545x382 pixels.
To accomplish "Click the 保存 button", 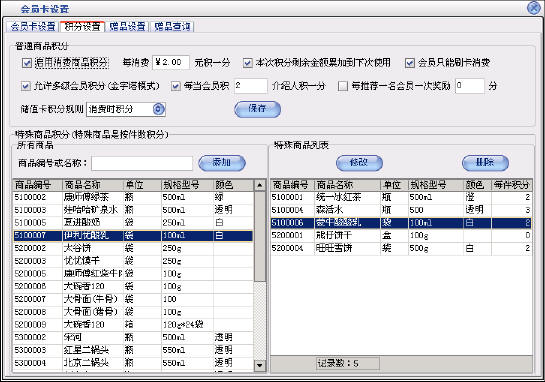I will (257, 109).
